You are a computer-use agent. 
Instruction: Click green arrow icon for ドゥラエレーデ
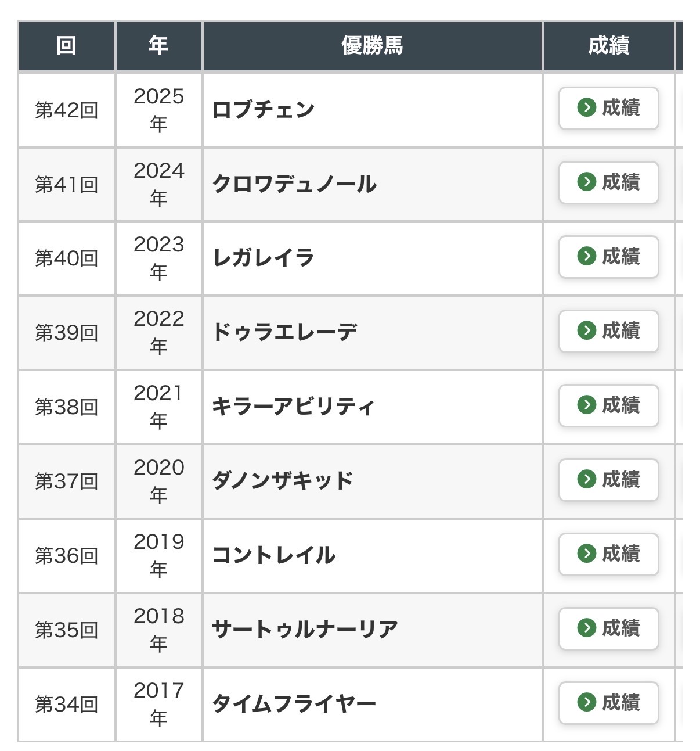pos(586,330)
